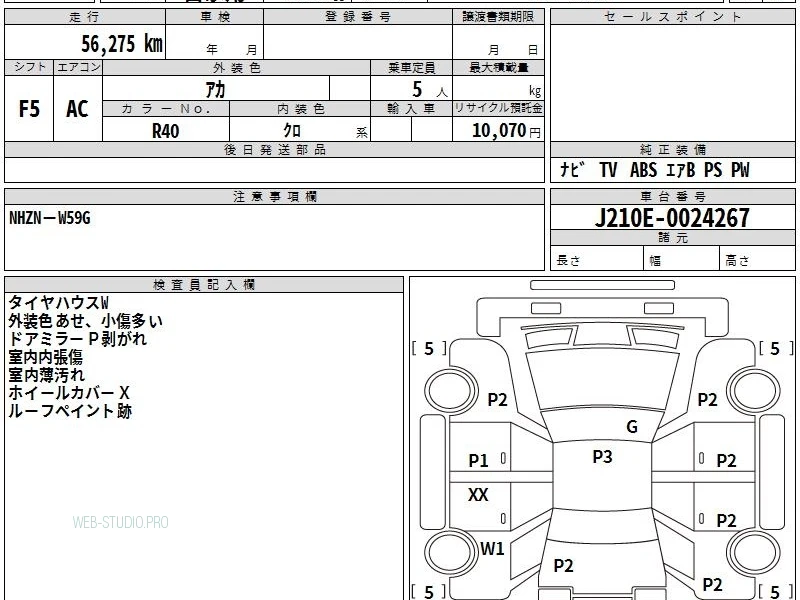Screen dimensions: 800x600
Task: Click the シフト header cell
Action: pyautogui.click(x=29, y=67)
